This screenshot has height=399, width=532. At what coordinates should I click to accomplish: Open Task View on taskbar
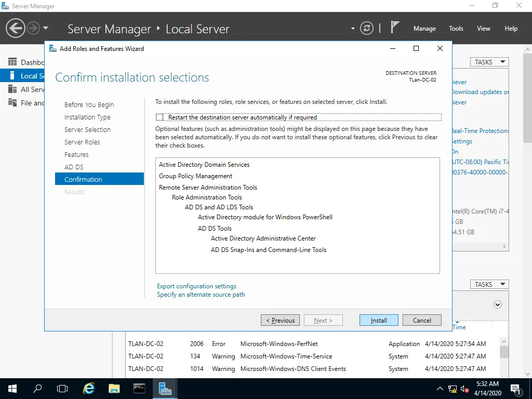tap(62, 389)
